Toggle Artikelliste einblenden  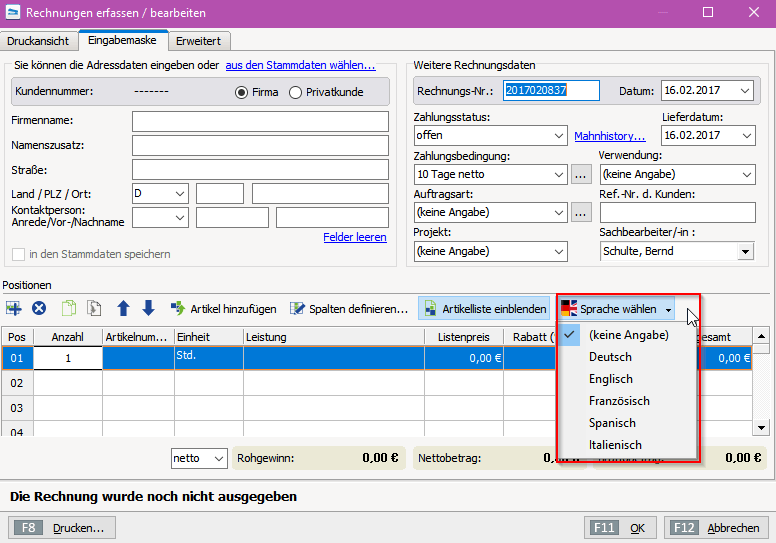(484, 309)
